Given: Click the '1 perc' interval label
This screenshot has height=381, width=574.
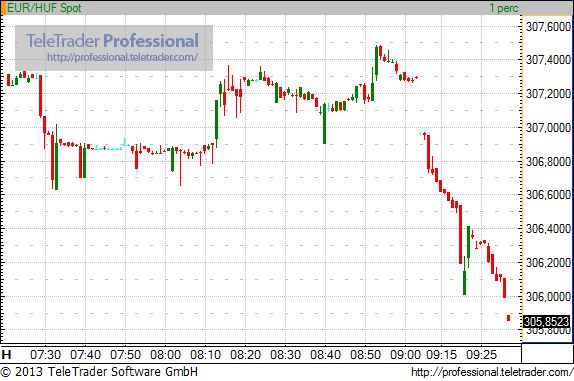Looking at the screenshot, I should point(504,8).
